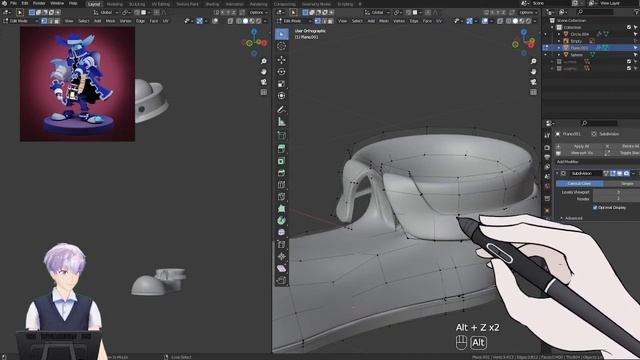Viewport: 640px width, 360px height.
Task: Open Edit Mode dropdown in right viewport
Action: pos(294,21)
